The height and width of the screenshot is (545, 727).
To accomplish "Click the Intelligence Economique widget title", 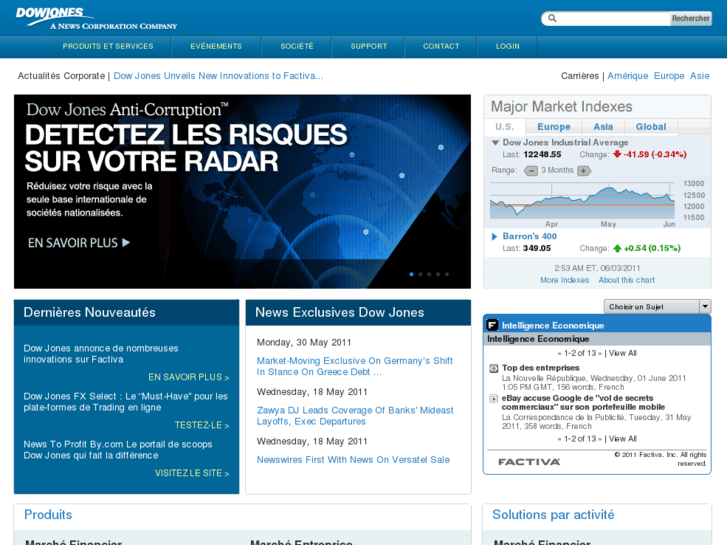I will click(553, 326).
